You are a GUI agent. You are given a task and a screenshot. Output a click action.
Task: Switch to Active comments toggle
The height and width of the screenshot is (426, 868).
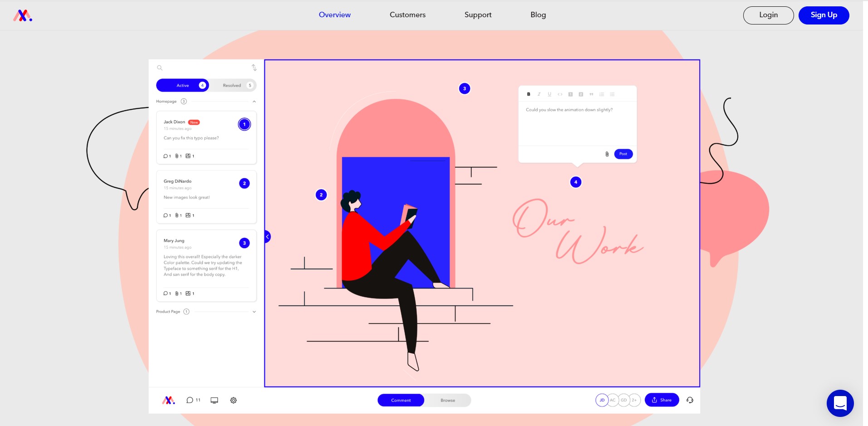[183, 85]
